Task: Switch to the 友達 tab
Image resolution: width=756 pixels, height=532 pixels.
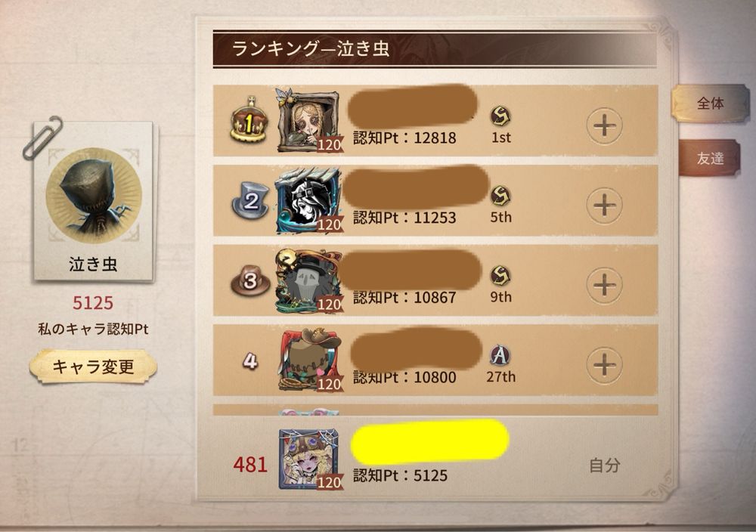Action: tap(710, 158)
